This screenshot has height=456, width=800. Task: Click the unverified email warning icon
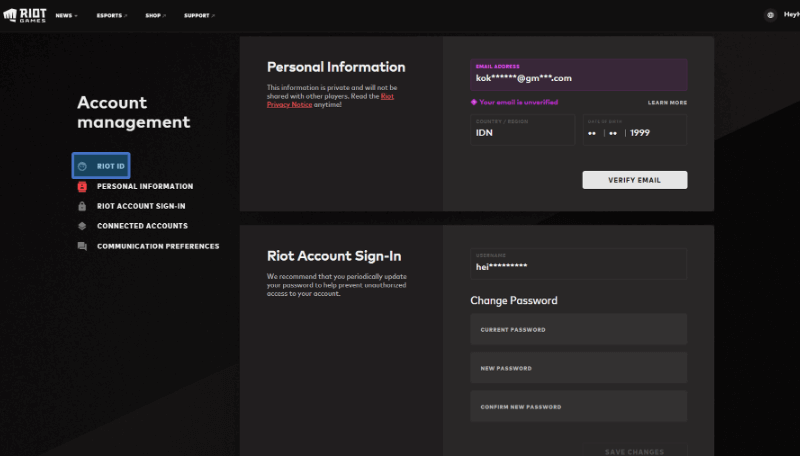point(474,102)
